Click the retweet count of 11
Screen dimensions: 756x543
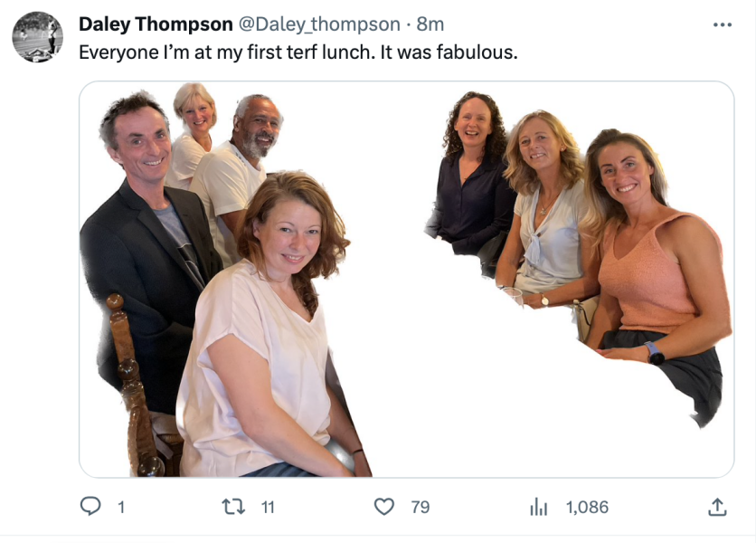[268, 507]
